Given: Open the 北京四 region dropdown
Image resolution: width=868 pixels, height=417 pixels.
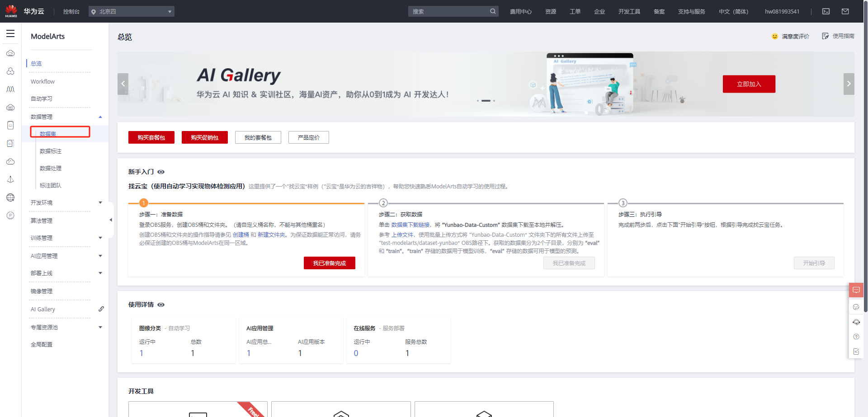Looking at the screenshot, I should (x=131, y=11).
